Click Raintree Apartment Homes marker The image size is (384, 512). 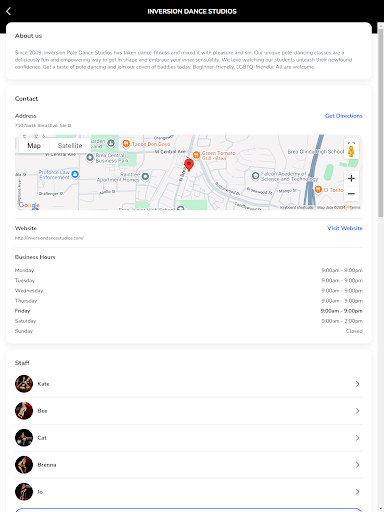click(145, 176)
